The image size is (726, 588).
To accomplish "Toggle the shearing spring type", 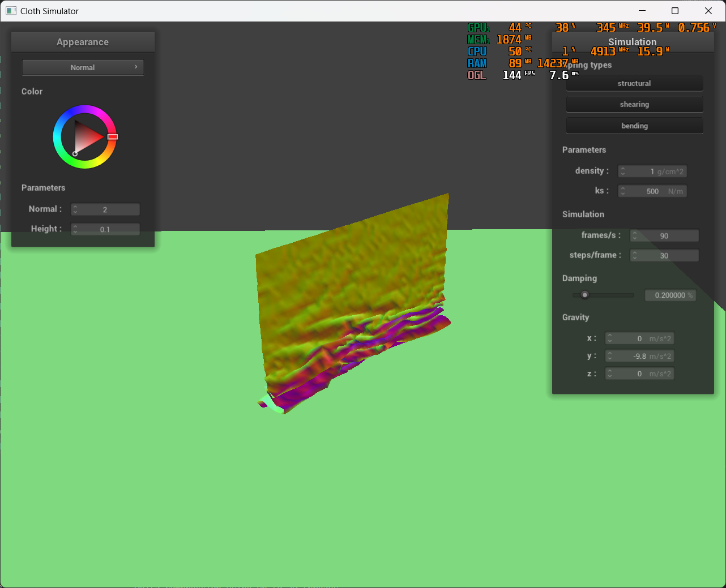I will (634, 104).
